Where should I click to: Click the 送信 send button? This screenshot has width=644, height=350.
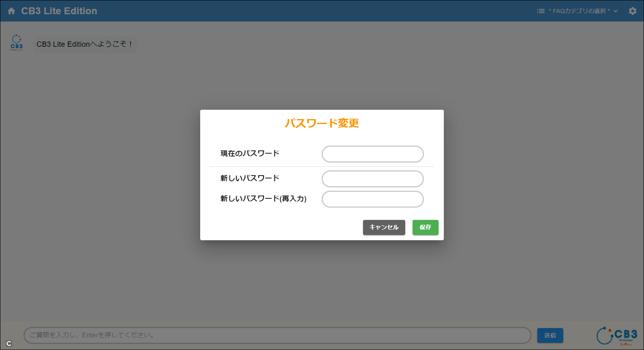[550, 335]
